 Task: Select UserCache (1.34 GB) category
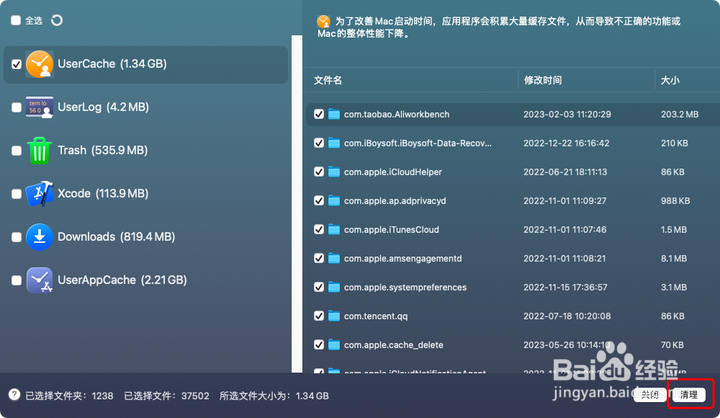pos(146,64)
